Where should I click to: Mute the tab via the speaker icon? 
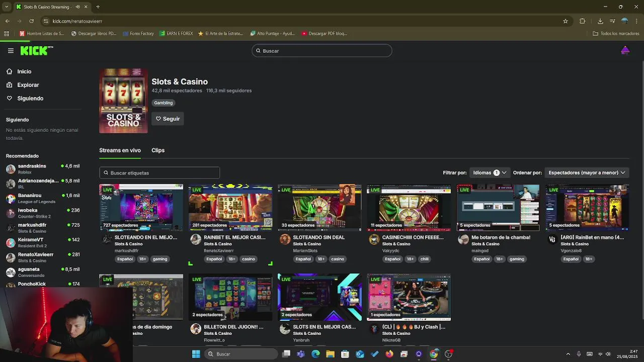click(x=77, y=7)
